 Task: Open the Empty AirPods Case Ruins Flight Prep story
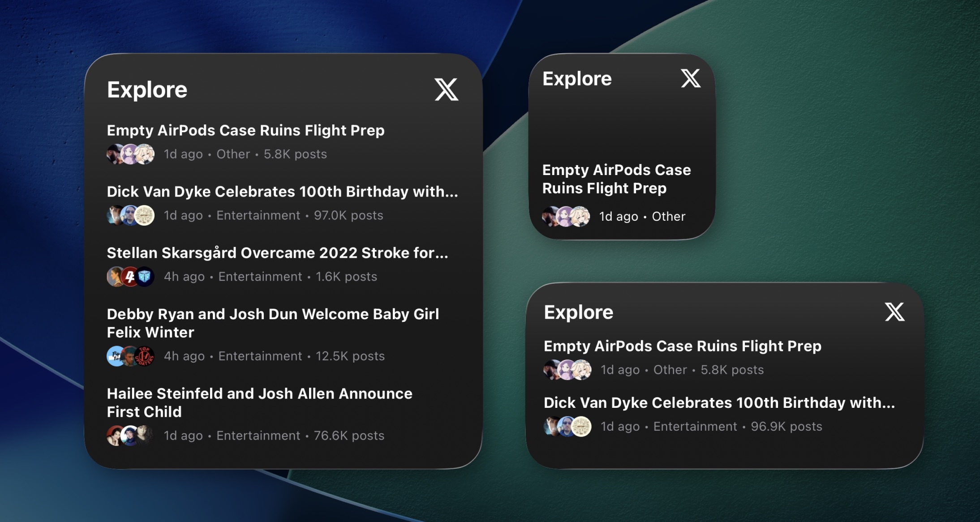(x=245, y=130)
